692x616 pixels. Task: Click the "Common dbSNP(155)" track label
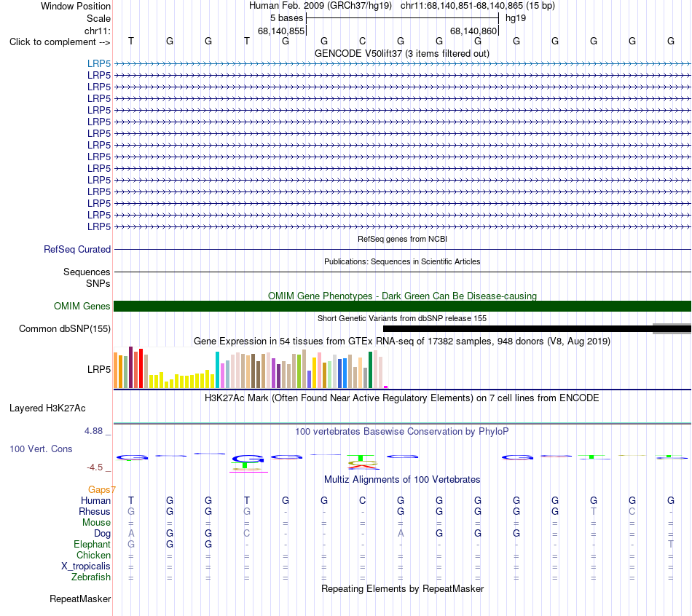pyautogui.click(x=64, y=328)
